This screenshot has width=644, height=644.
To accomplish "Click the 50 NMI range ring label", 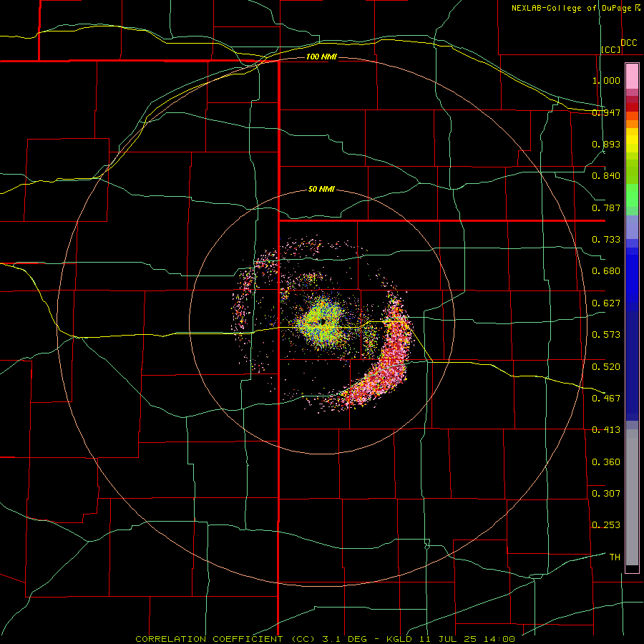I will 321,189.
